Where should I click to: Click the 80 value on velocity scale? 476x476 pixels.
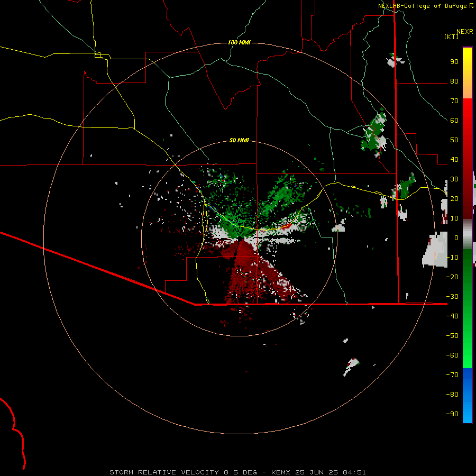(454, 81)
